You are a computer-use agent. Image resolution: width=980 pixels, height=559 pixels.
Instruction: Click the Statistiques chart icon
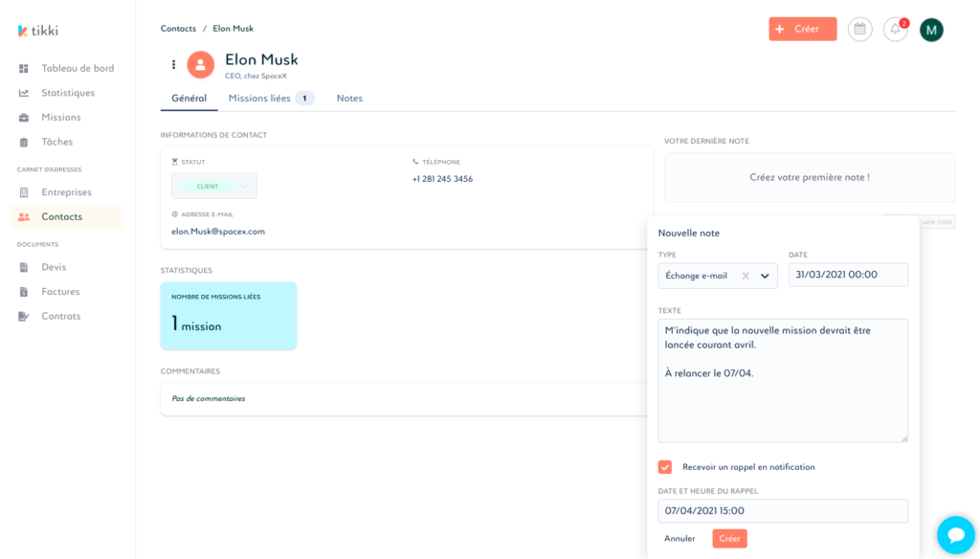[x=24, y=93]
